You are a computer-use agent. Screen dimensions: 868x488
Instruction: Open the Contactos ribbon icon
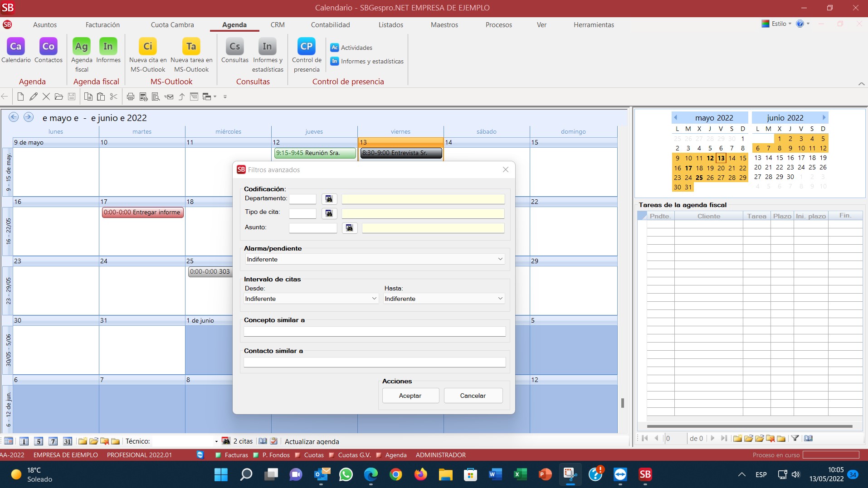[49, 47]
